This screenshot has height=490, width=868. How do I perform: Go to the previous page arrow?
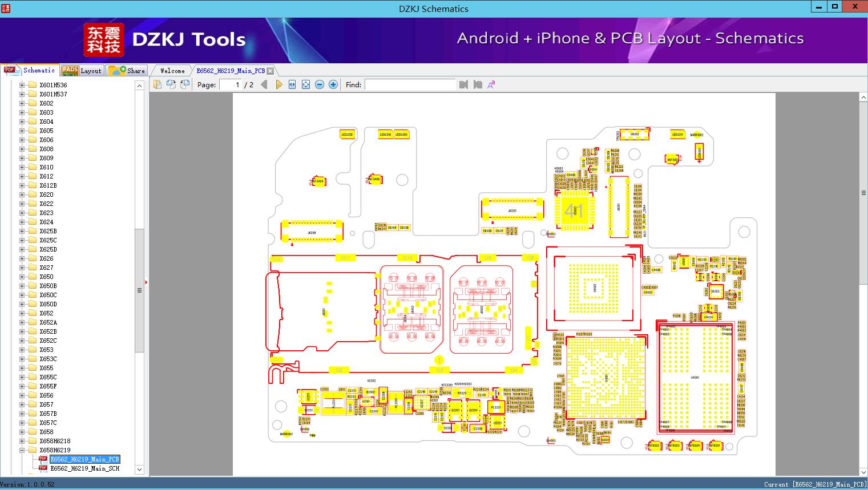[264, 84]
